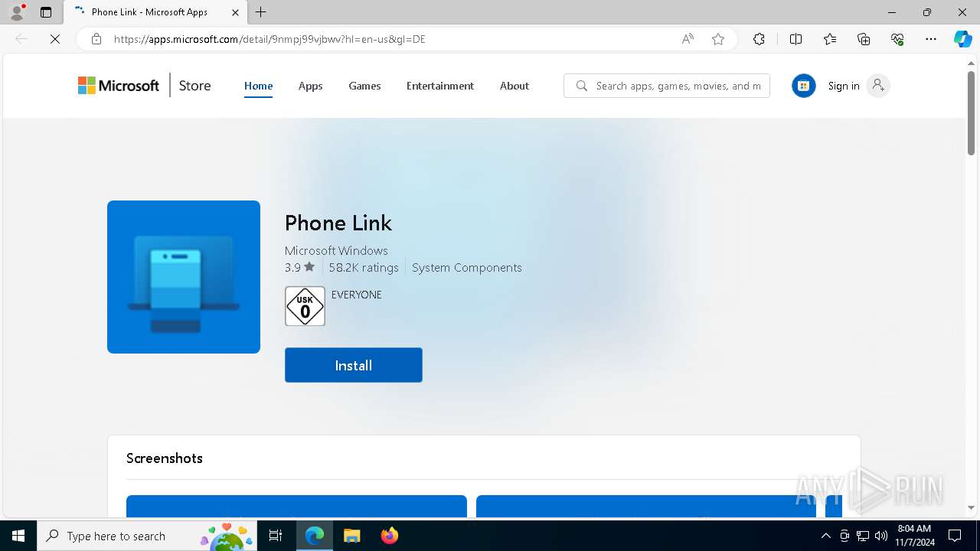The height and width of the screenshot is (551, 980).
Task: Click the taskbar search box
Action: tap(149, 536)
